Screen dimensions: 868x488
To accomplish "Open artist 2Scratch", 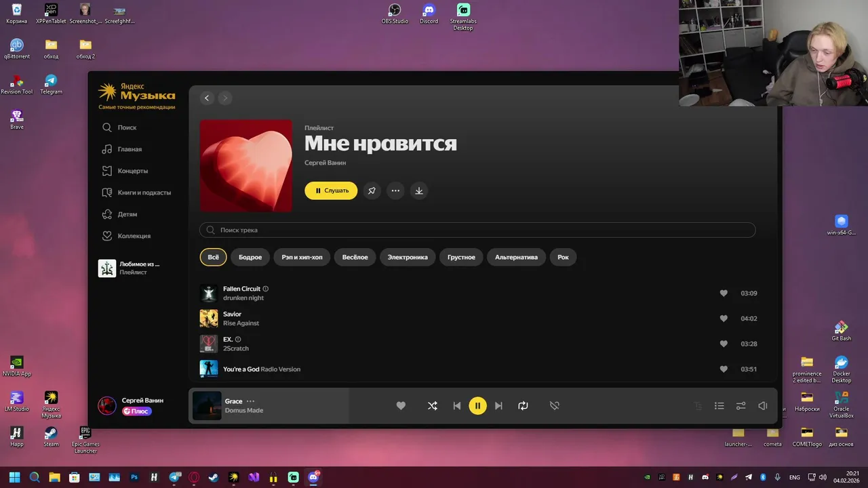I will coord(236,348).
